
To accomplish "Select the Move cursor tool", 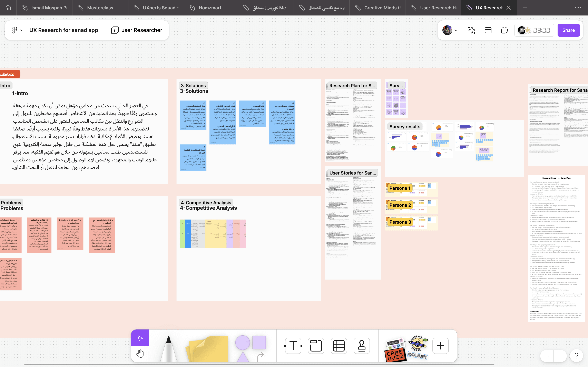I will [140, 338].
